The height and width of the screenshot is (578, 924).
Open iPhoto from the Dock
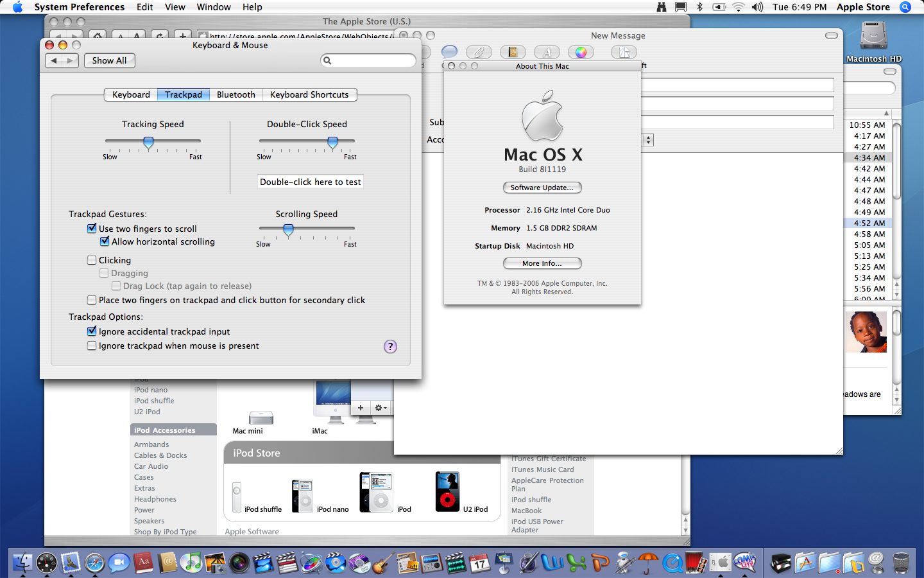(215, 563)
